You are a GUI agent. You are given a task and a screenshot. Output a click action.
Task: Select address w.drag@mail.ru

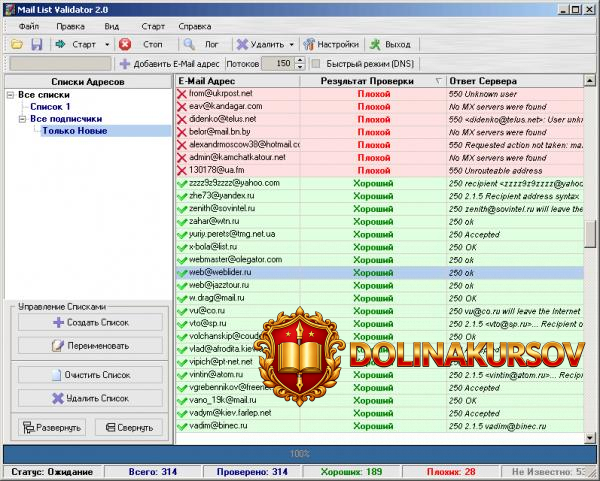(x=217, y=298)
